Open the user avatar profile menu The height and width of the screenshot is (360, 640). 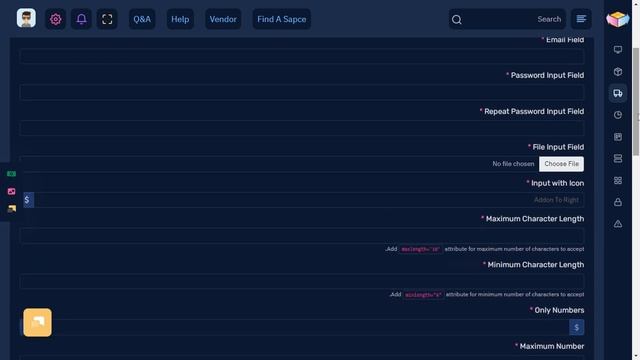click(26, 18)
